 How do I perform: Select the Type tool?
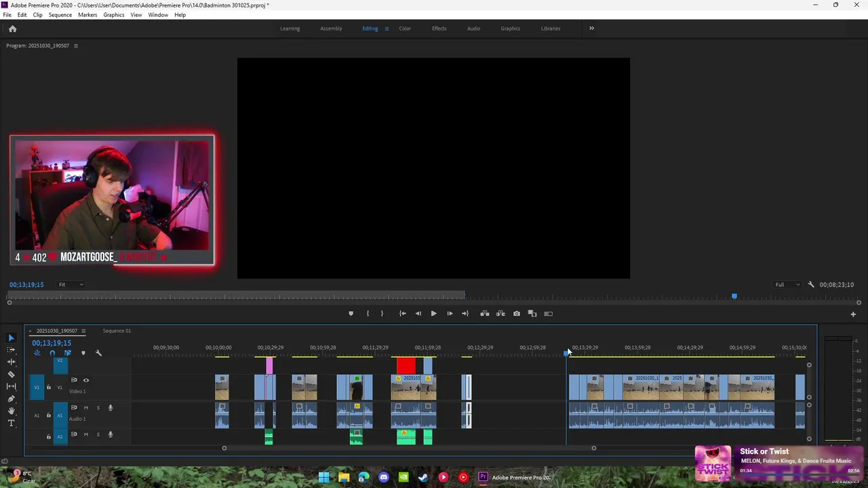tap(11, 423)
